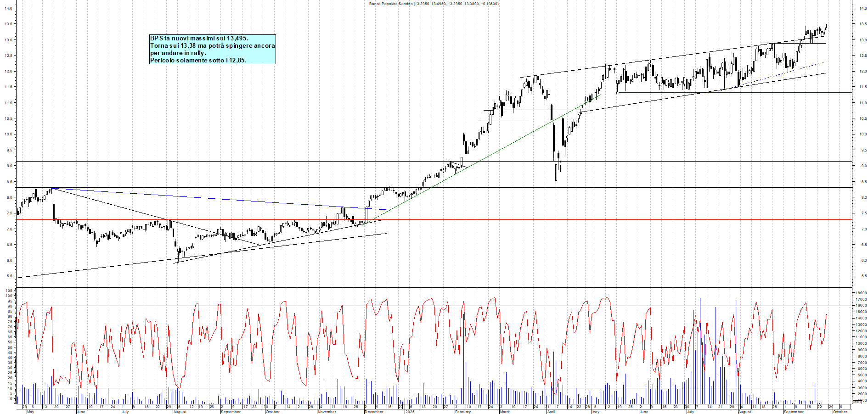Click the 8.5 label on left price axis

point(9,182)
